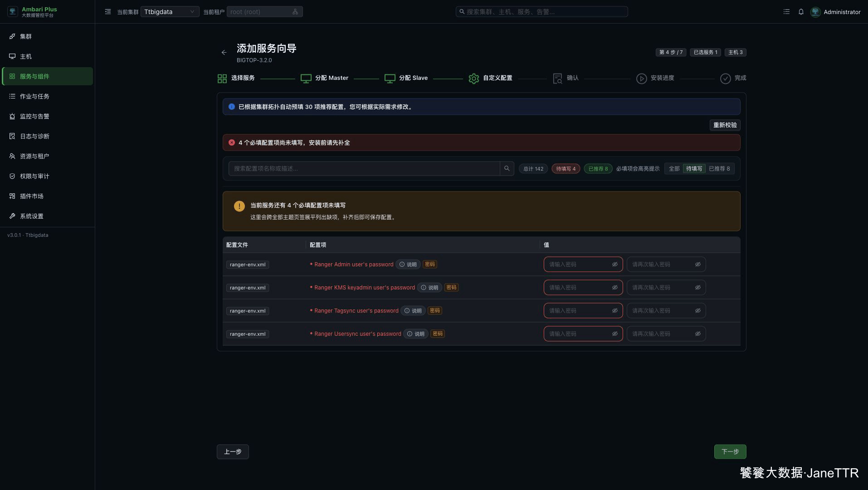This screenshot has width=868, height=490.
Task: Focus the Ranger Usersync 请再次输入密码 field
Action: [x=666, y=334]
